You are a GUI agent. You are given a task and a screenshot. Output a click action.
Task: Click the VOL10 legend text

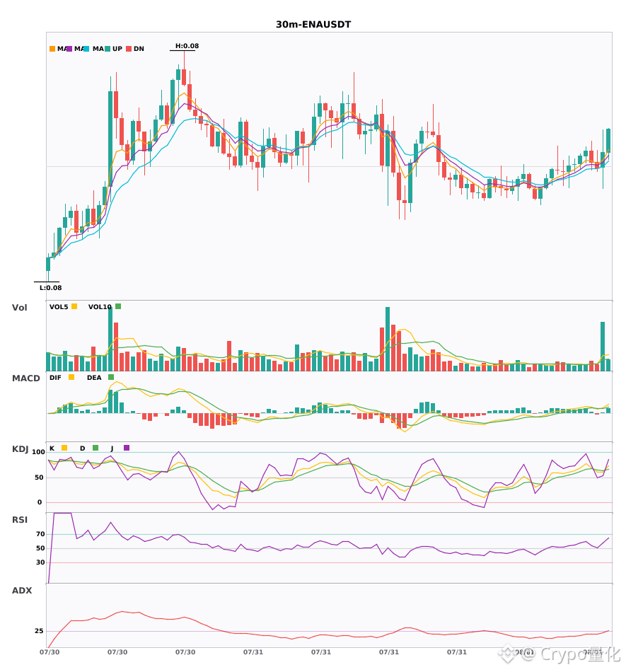(100, 307)
